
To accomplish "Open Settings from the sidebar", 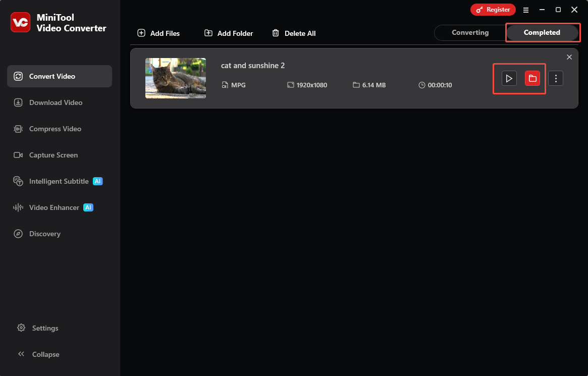I will pos(38,328).
